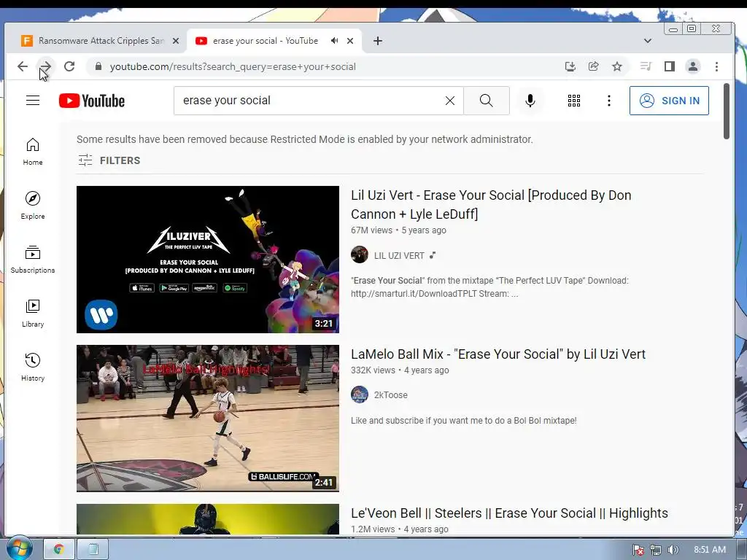The height and width of the screenshot is (560, 747).
Task: Expand the FILTERS options
Action: [x=109, y=160]
